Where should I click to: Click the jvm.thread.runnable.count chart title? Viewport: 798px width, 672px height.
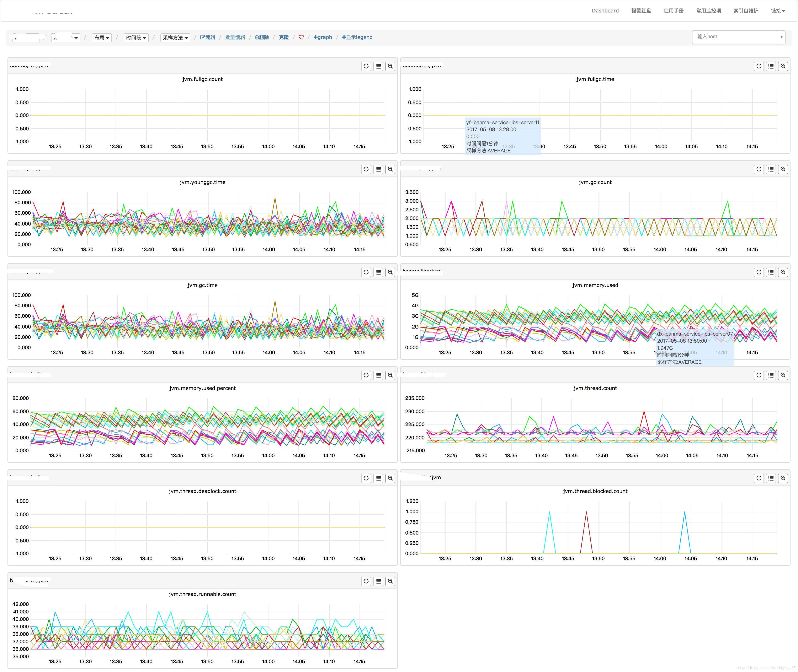(202, 594)
